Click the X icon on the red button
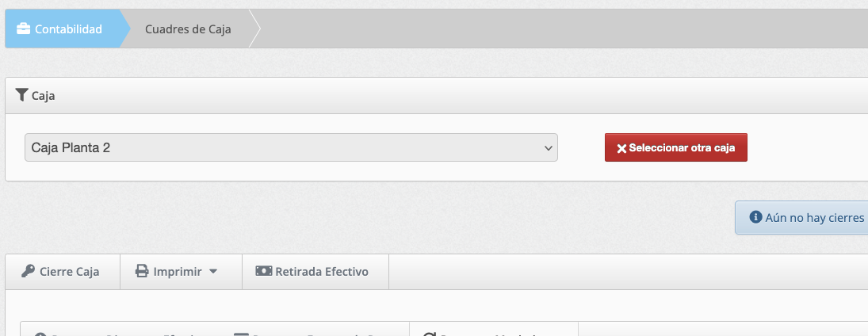Image resolution: width=868 pixels, height=336 pixels. [x=621, y=148]
